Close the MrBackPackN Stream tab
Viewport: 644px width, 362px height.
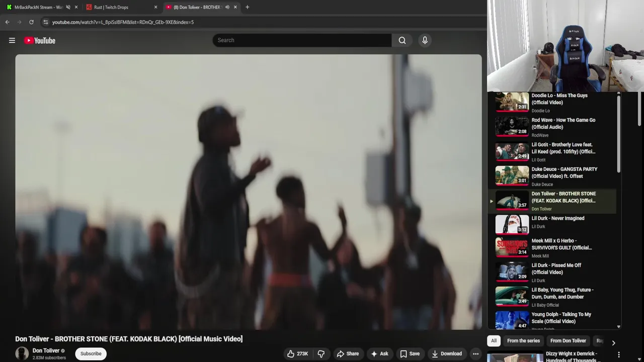[x=76, y=7]
